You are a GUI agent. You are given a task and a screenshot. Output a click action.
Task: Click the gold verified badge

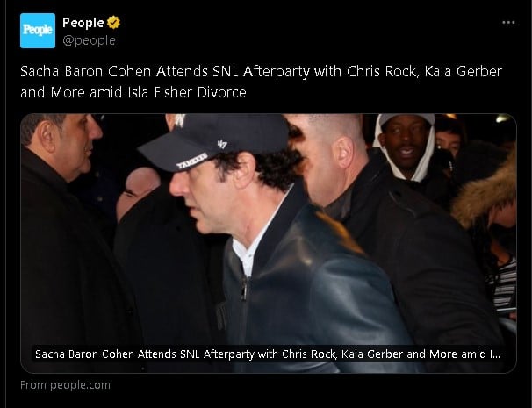(113, 23)
